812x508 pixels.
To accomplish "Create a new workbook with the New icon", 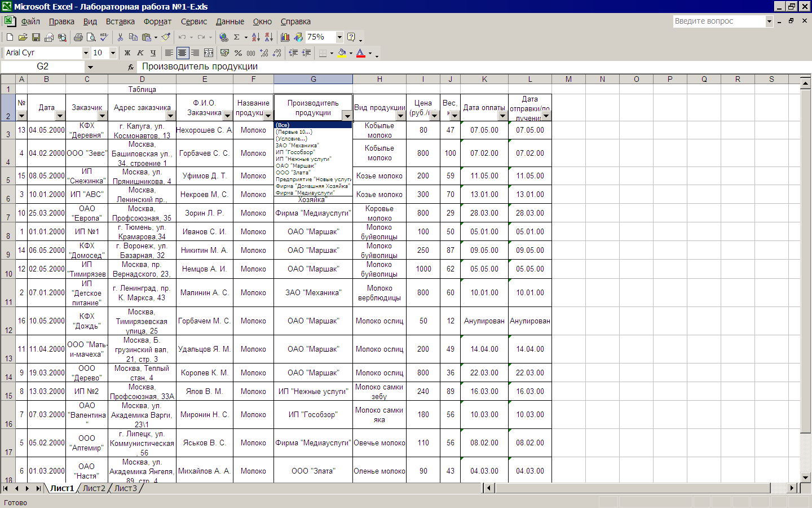I will pyautogui.click(x=10, y=37).
